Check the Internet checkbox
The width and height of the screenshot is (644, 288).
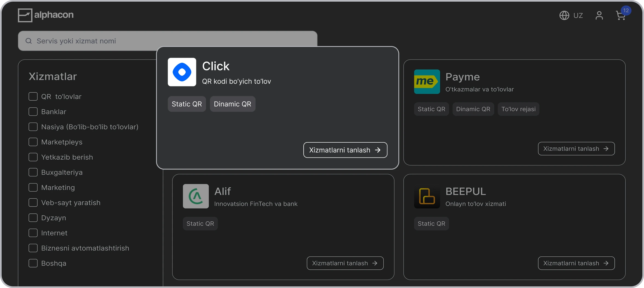pyautogui.click(x=33, y=233)
